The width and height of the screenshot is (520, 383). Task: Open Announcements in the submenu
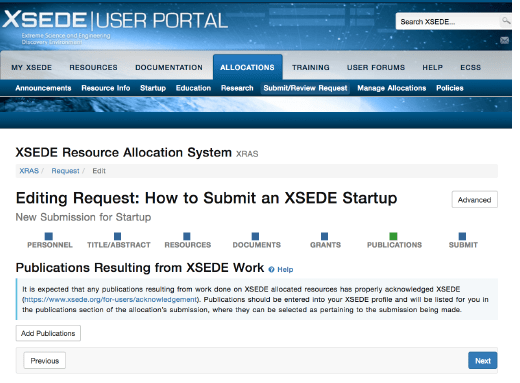pyautogui.click(x=43, y=88)
